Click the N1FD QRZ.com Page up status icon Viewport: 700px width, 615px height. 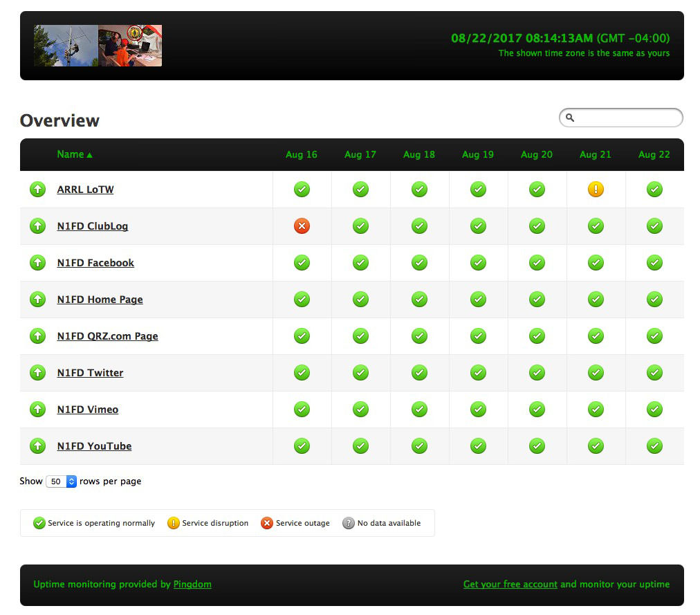[37, 336]
